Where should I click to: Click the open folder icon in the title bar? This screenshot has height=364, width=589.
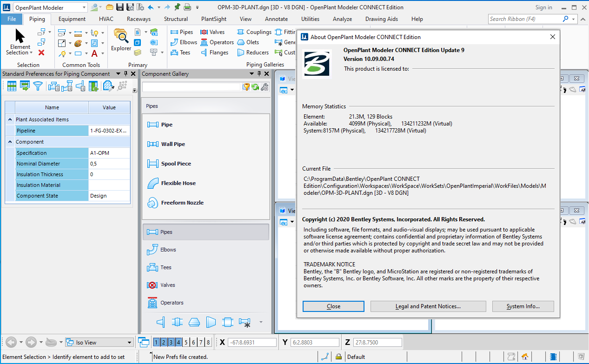(110, 7)
